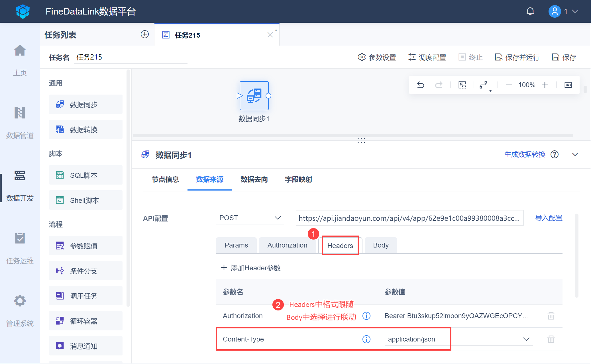Select the 数据同步1 node on canvas

coord(254,96)
